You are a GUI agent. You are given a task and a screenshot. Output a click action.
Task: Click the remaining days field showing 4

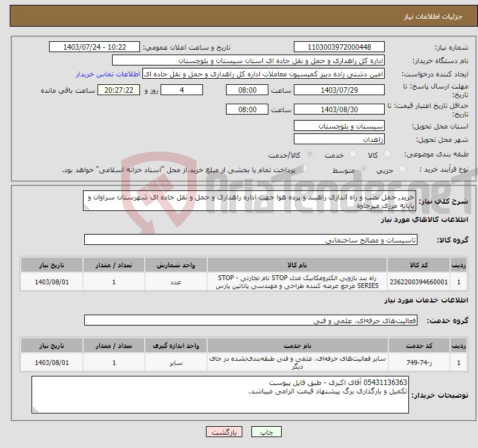182,90
